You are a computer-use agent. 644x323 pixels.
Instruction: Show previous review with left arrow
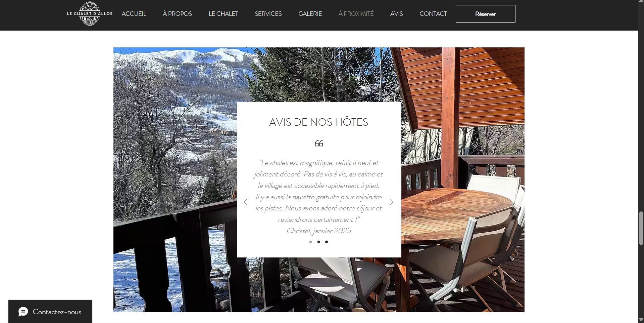click(246, 202)
